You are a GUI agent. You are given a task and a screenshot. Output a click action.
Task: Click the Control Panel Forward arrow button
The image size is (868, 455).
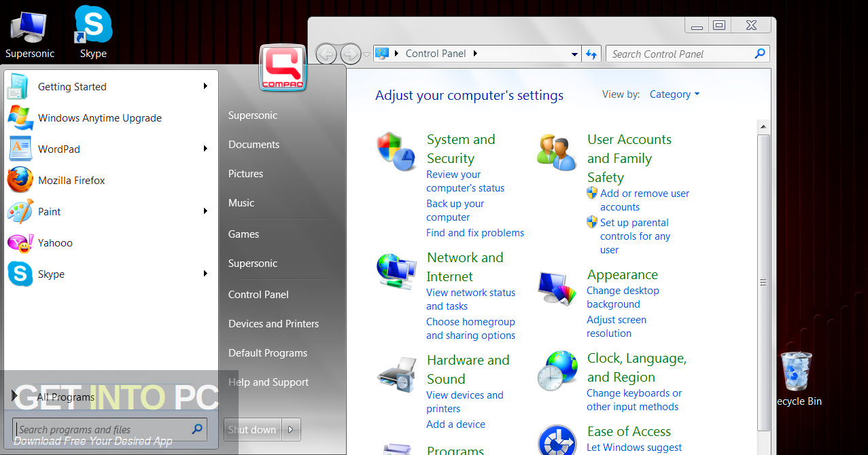tap(350, 54)
